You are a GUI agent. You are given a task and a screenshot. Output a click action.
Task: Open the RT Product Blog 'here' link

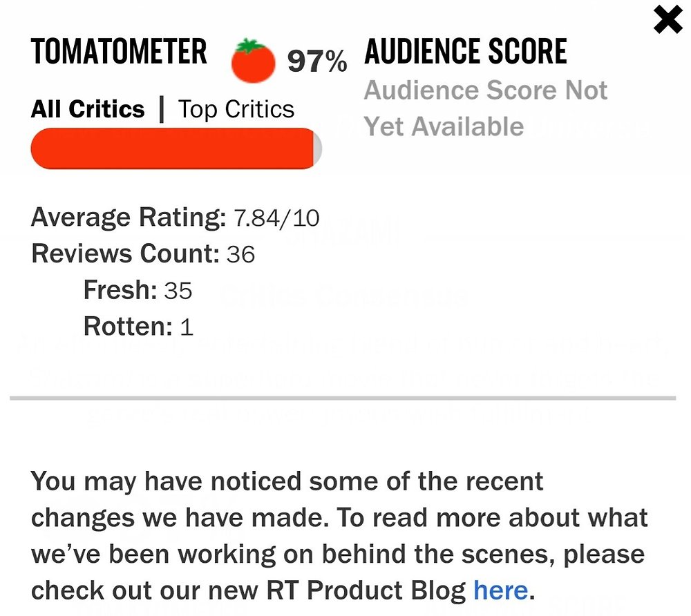coord(500,590)
